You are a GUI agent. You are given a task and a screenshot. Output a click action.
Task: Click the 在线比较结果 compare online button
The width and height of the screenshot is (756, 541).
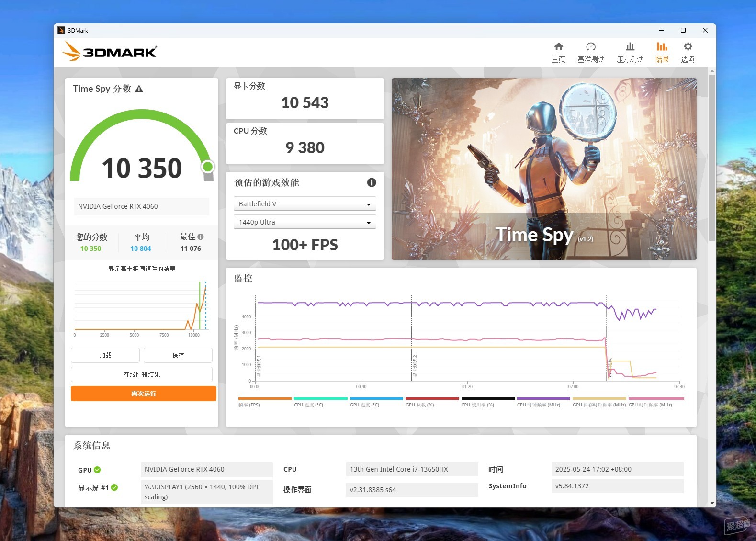pos(142,374)
